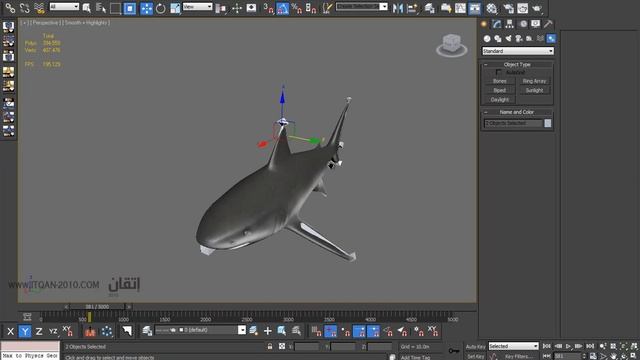Switch to the Motion panel tab
Viewport: 640px width, 360px height.
[x=523, y=24]
